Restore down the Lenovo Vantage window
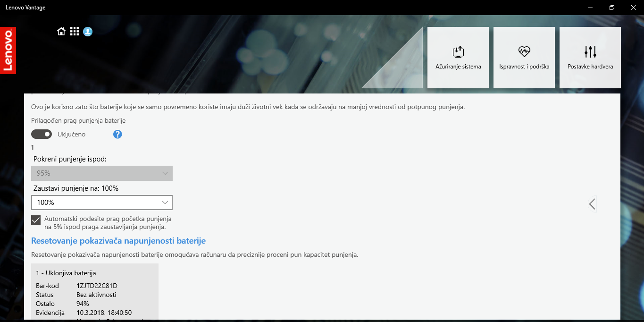This screenshot has height=322, width=644. [612, 8]
